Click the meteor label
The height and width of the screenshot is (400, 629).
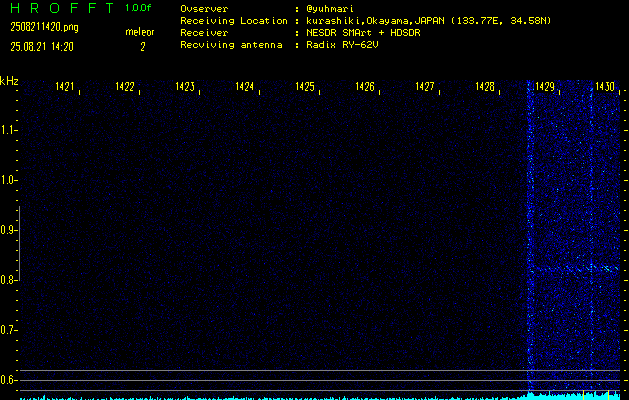(140, 32)
